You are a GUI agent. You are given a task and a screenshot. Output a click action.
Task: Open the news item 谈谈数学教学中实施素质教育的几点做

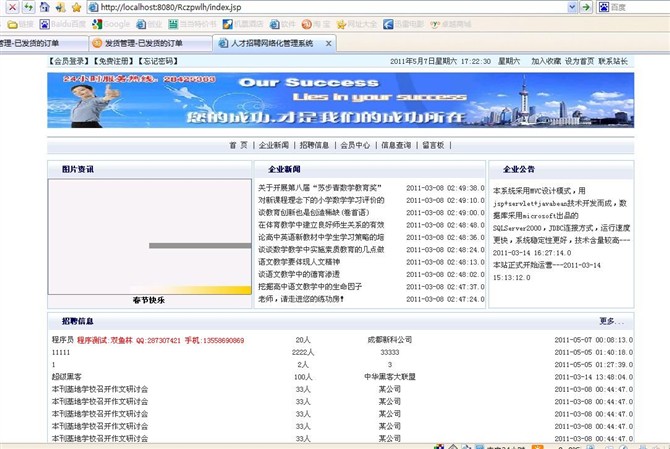pyautogui.click(x=321, y=249)
